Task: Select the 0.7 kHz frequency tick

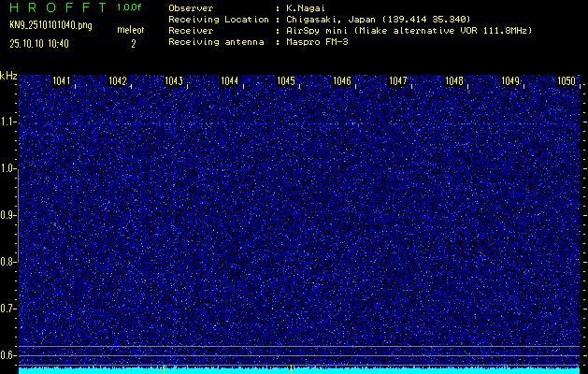Action: 8,309
